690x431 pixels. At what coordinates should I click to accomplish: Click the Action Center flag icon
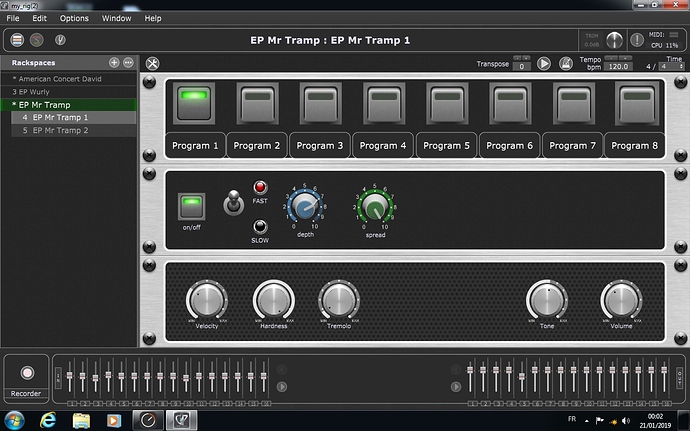599,421
